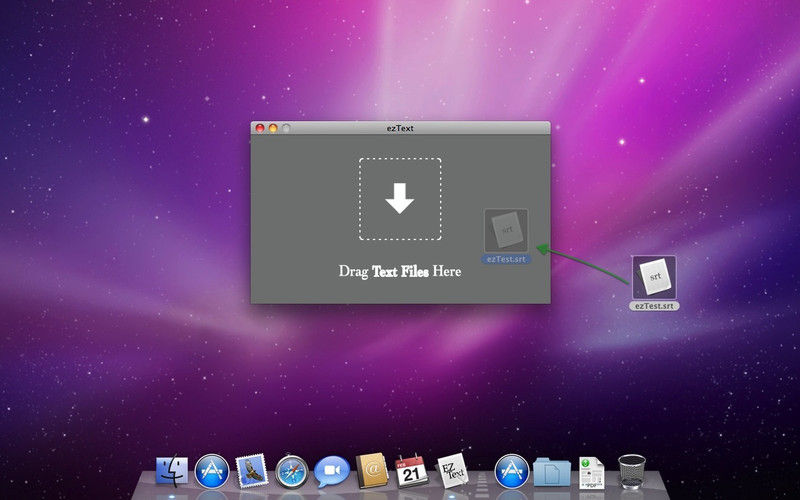Open the PDF download document in Dock
The width and height of the screenshot is (800, 500).
click(591, 472)
